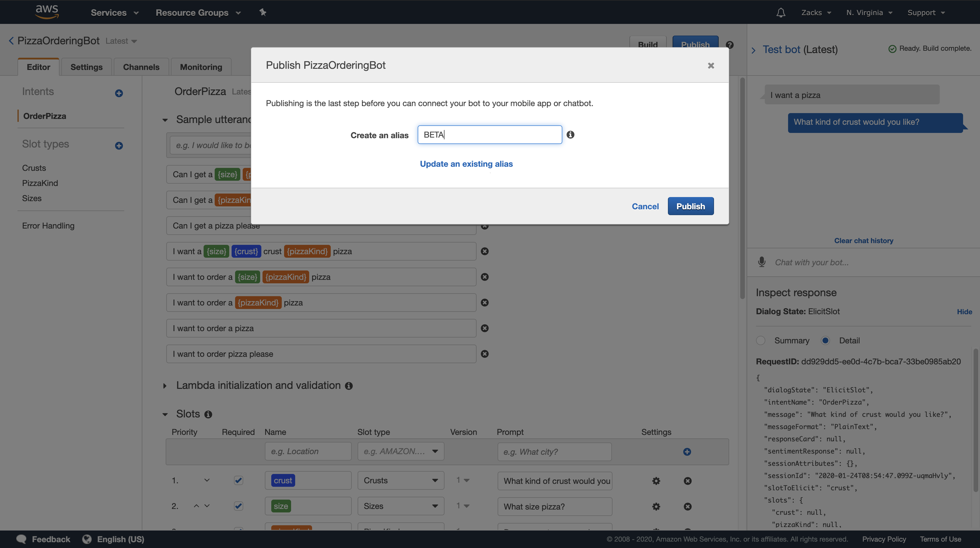980x548 pixels.
Task: Switch to the Monitoring tab
Action: tap(200, 67)
